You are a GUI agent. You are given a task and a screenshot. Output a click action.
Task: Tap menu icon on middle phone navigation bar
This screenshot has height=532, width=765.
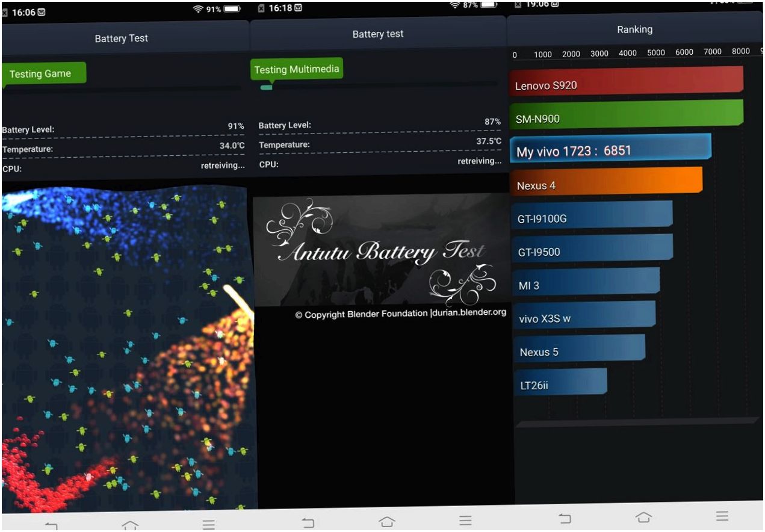click(465, 520)
